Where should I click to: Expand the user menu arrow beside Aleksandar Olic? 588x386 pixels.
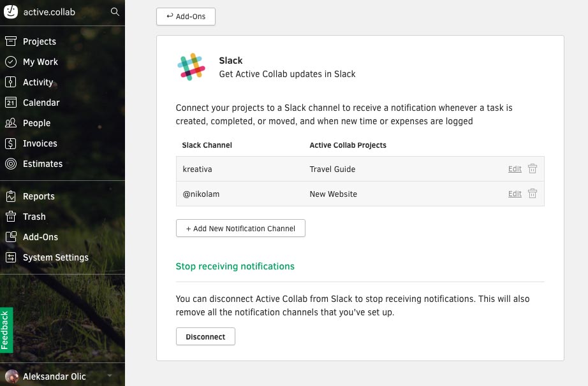click(x=110, y=376)
